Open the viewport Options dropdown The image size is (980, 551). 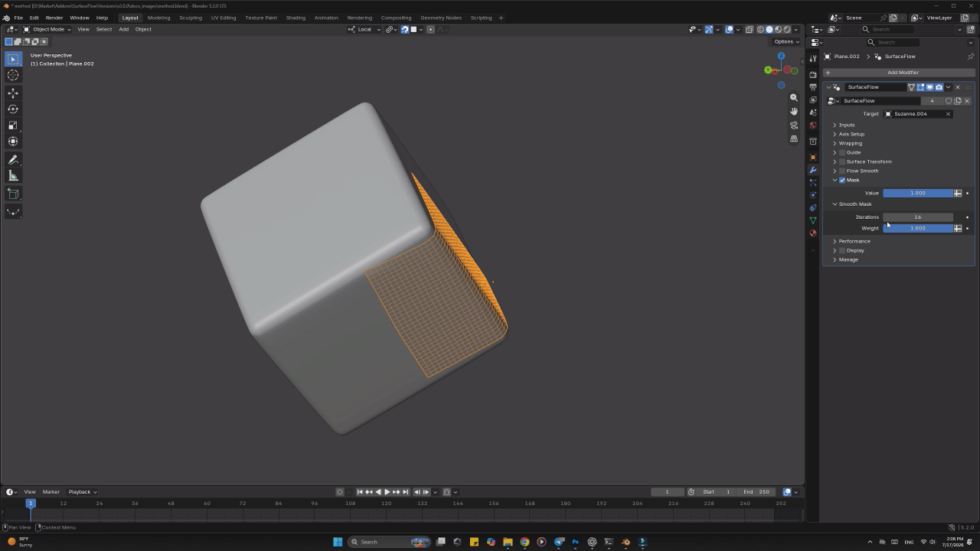[786, 41]
